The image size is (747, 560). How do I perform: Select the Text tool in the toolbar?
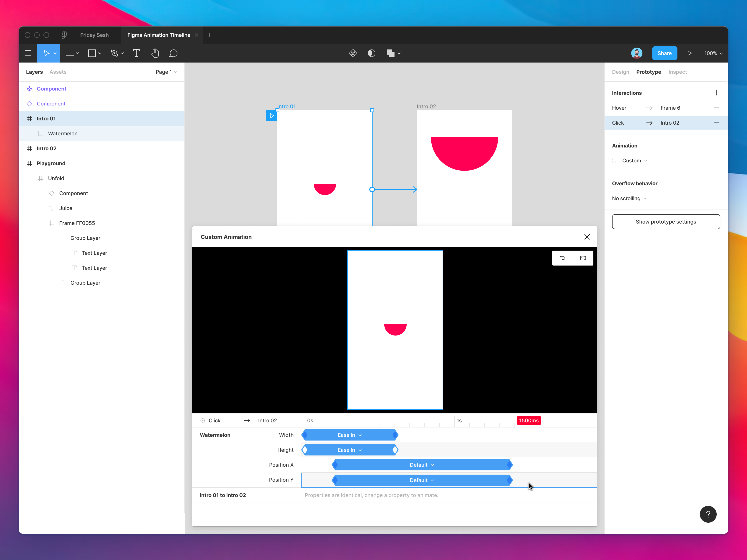point(136,53)
